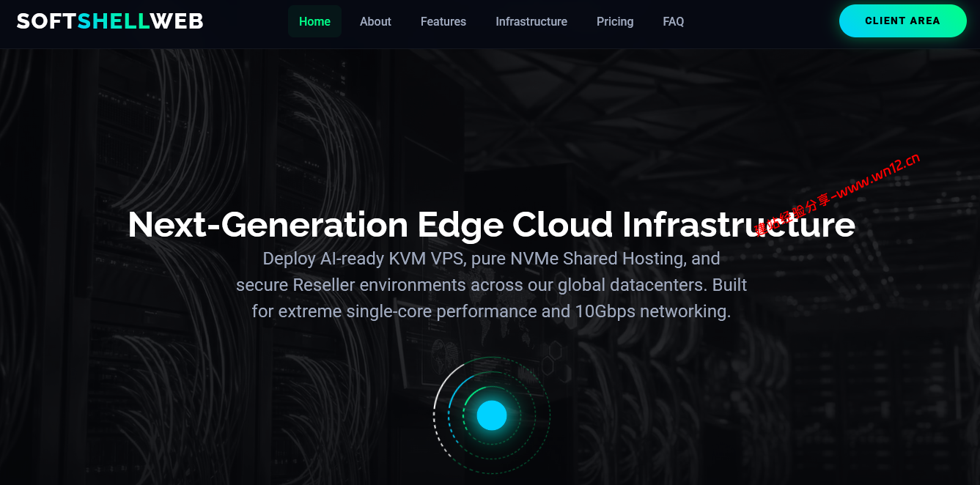Image resolution: width=980 pixels, height=485 pixels.
Task: Click the word 'Infrastructure' in the hero heading
Action: click(x=739, y=224)
